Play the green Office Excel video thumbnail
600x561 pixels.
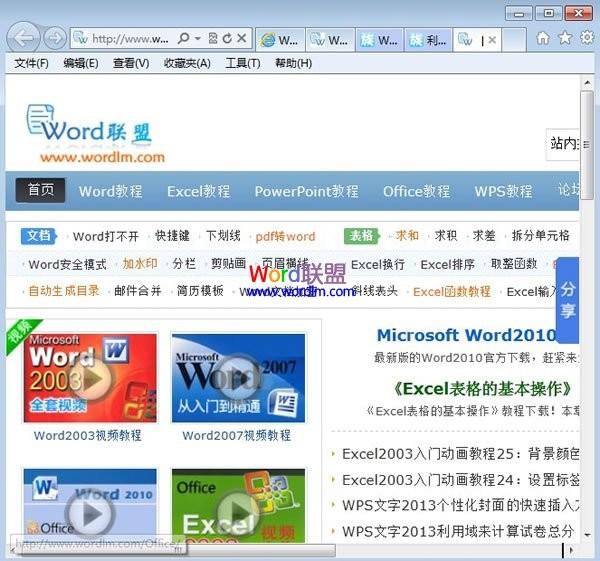point(238,506)
